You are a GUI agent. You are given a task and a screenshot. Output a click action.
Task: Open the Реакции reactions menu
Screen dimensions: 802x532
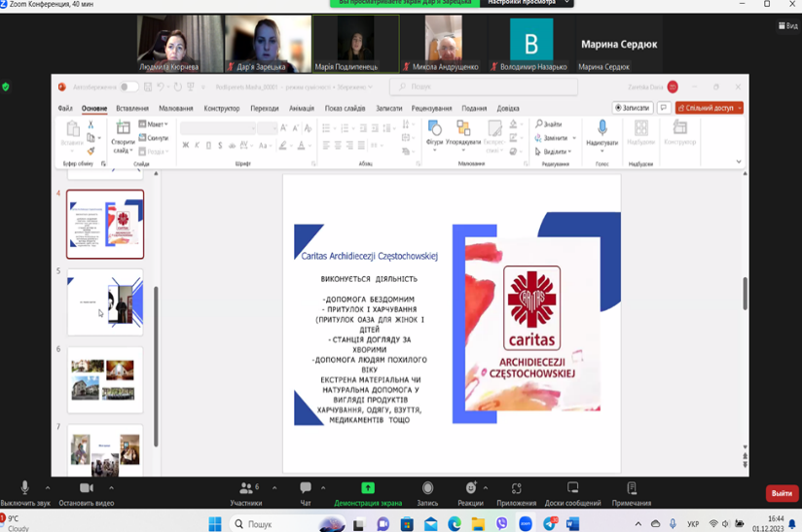[x=471, y=488]
